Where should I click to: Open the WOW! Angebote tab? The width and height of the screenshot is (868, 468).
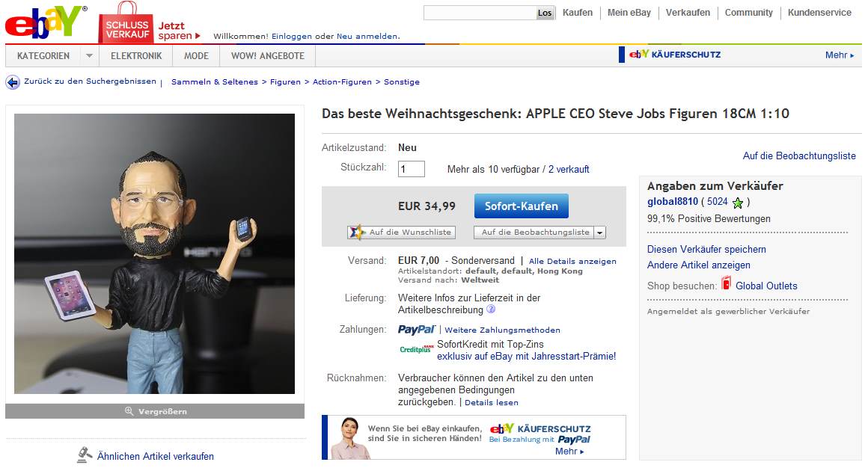pos(267,56)
